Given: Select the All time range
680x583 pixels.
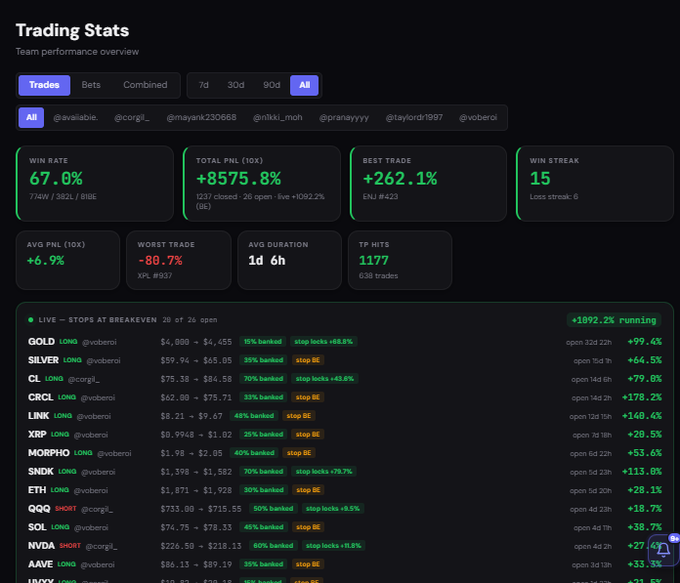Looking at the screenshot, I should coord(304,85).
